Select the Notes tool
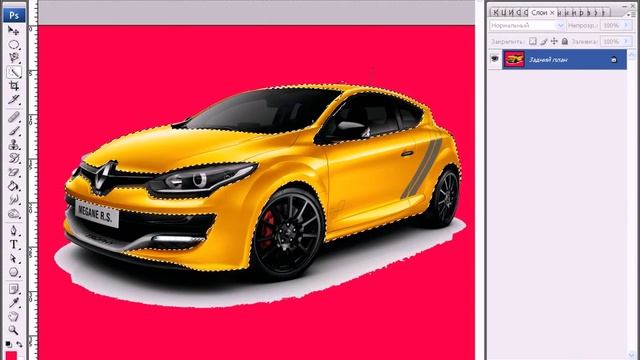Image resolution: width=640 pixels, height=360 pixels. click(x=13, y=289)
